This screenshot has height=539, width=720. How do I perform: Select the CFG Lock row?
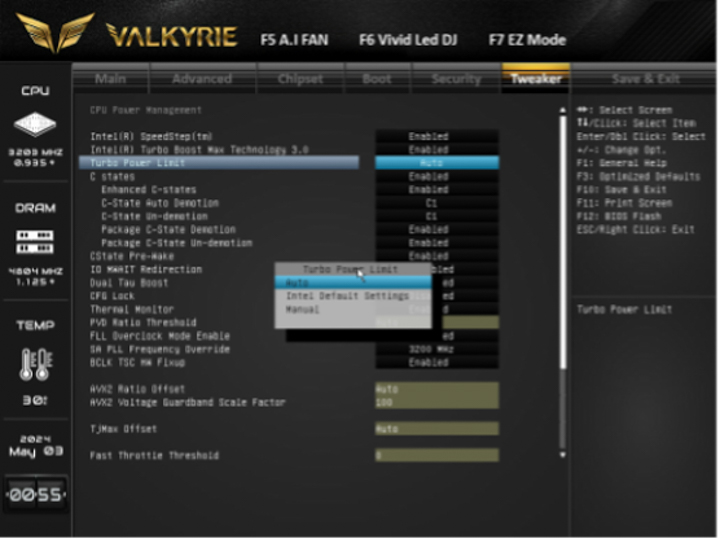click(112, 296)
